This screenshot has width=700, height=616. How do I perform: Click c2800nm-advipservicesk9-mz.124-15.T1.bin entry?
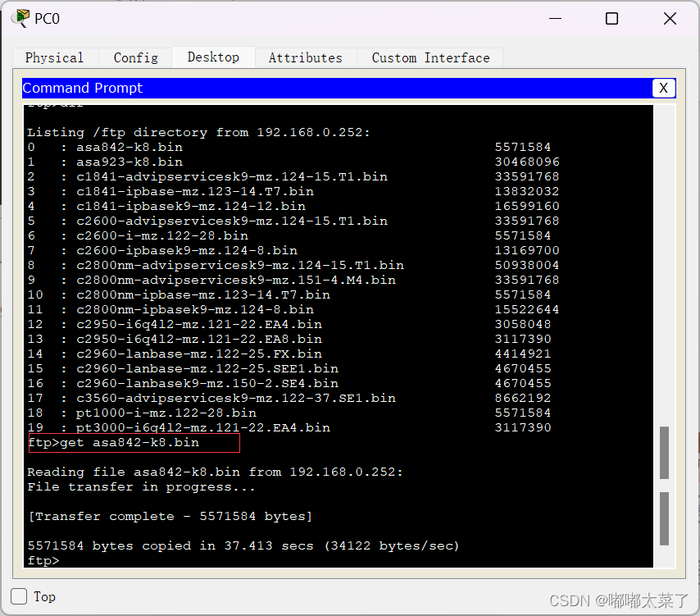point(240,265)
